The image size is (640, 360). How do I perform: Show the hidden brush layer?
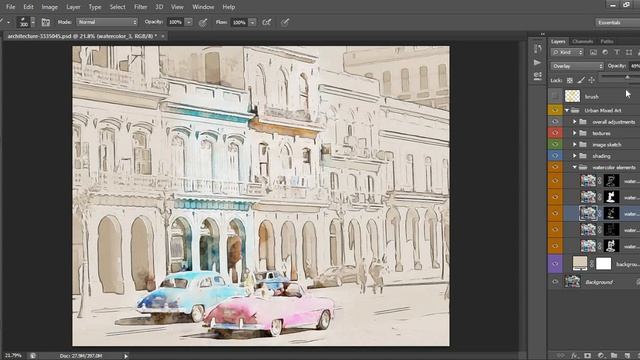pos(555,96)
